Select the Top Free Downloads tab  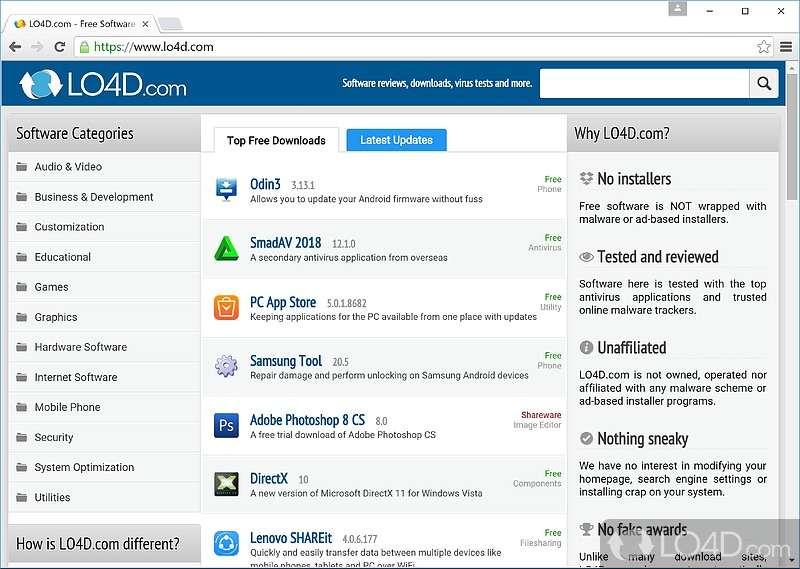click(x=276, y=140)
